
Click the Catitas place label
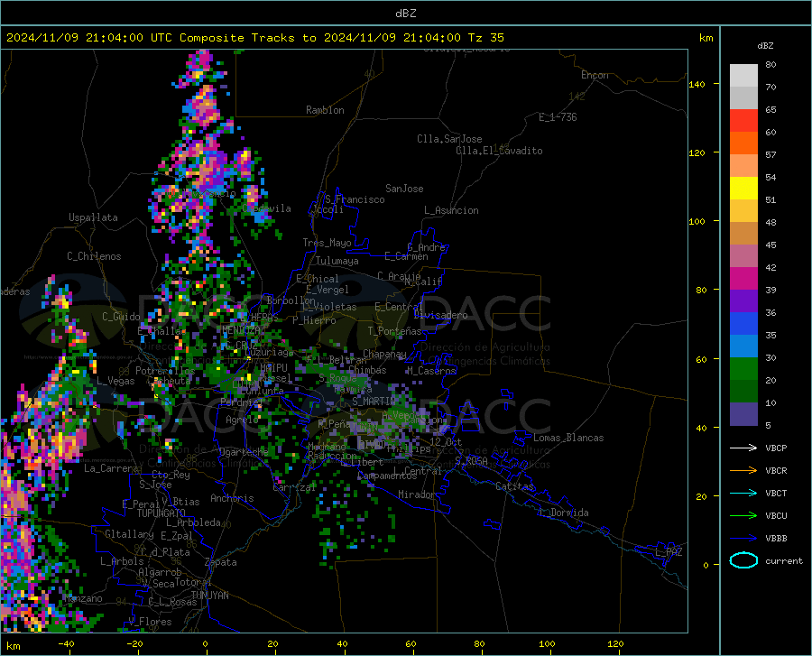point(515,486)
